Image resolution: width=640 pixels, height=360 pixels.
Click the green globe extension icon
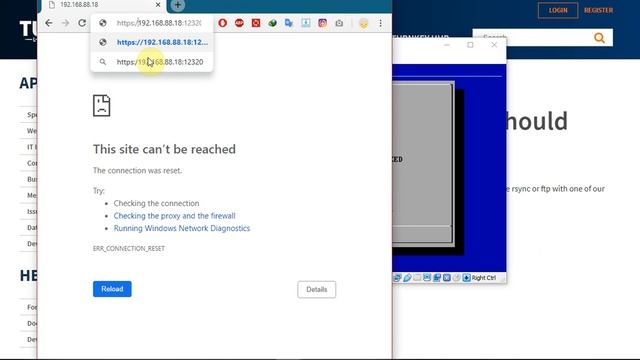click(272, 23)
